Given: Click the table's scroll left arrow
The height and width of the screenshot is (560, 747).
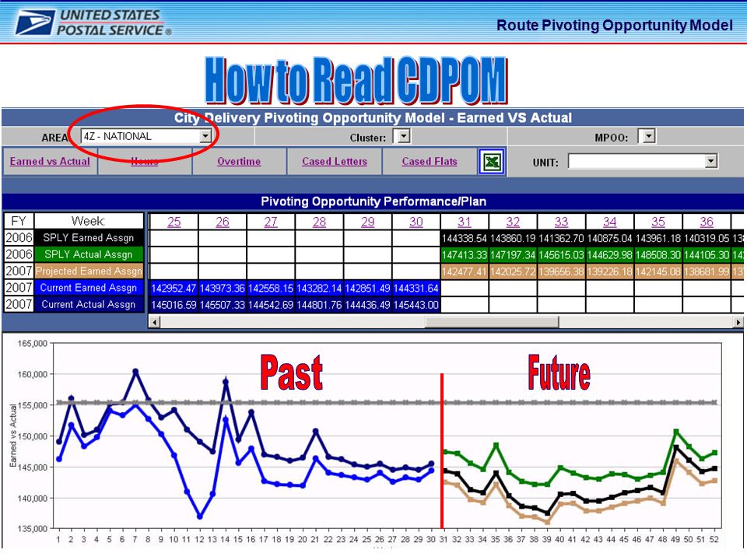Looking at the screenshot, I should tap(154, 322).
